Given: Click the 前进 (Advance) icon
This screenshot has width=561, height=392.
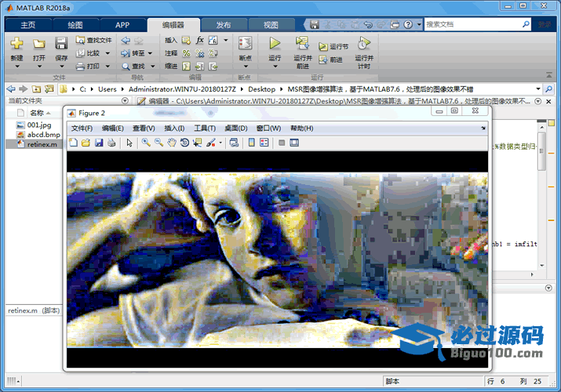Looking at the screenshot, I should 322,60.
